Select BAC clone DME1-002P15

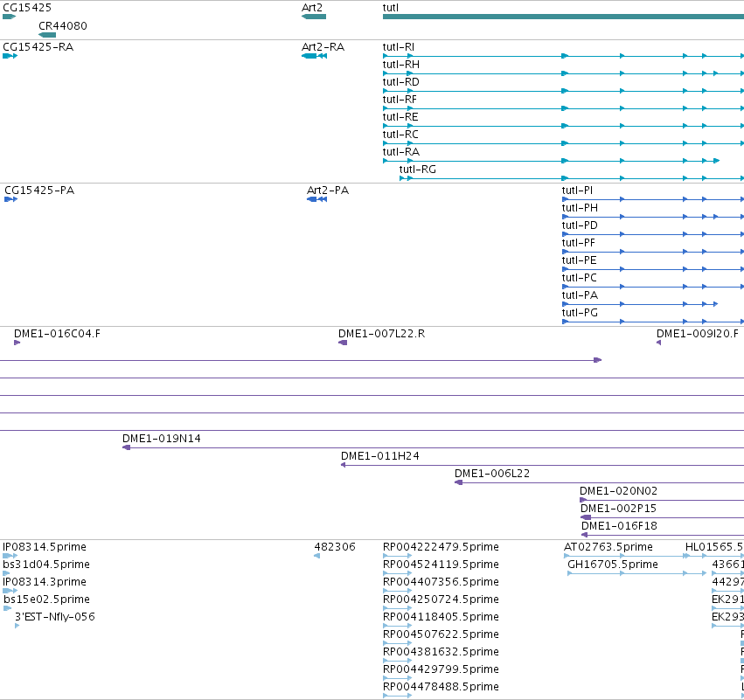coord(619,509)
